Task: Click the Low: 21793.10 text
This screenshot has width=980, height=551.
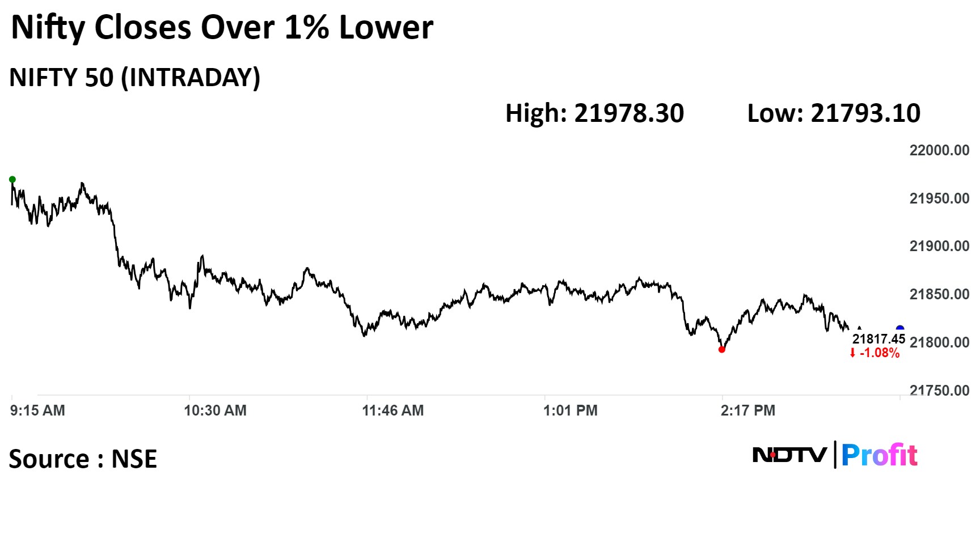Action: point(834,113)
